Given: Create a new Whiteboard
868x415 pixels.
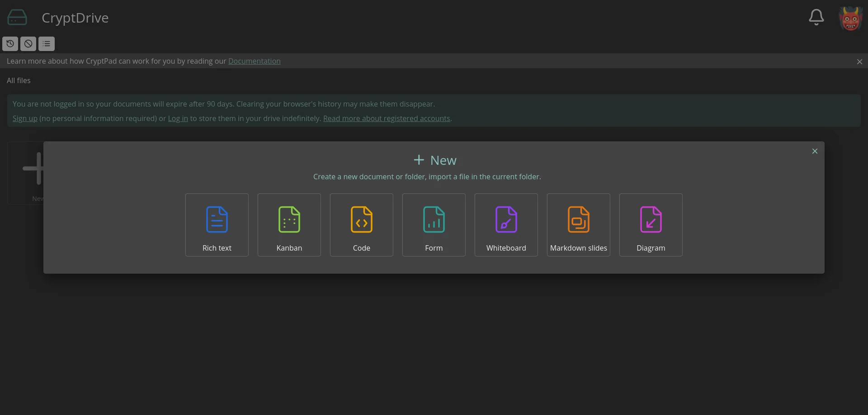Looking at the screenshot, I should point(506,225).
